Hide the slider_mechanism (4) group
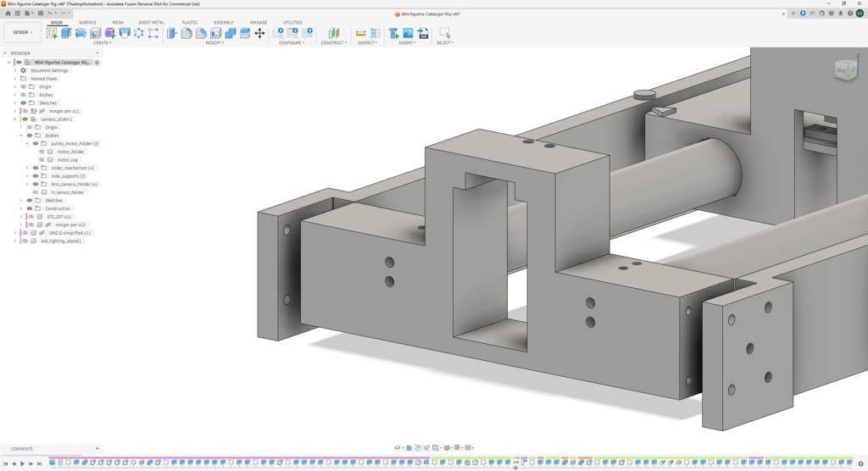 point(36,168)
